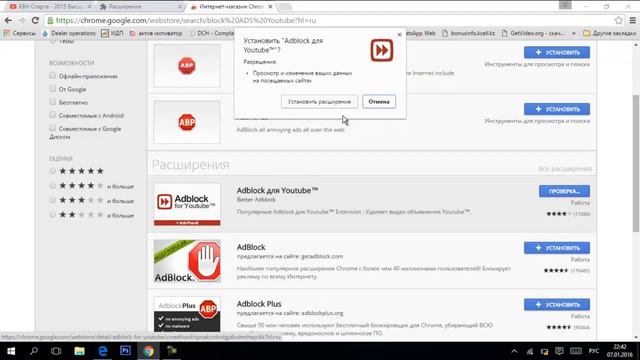Enable the Бесплатно filter checkbox

[x=52, y=102]
